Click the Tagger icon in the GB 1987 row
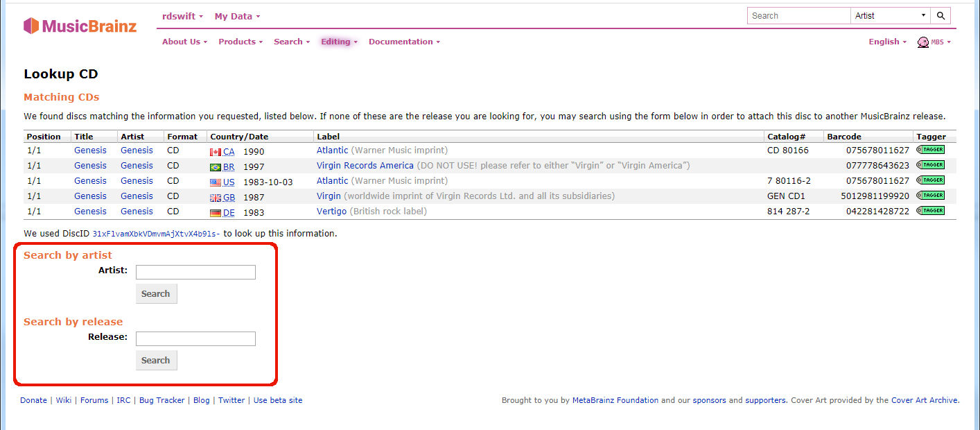Viewport: 980px width, 430px height. pos(930,196)
